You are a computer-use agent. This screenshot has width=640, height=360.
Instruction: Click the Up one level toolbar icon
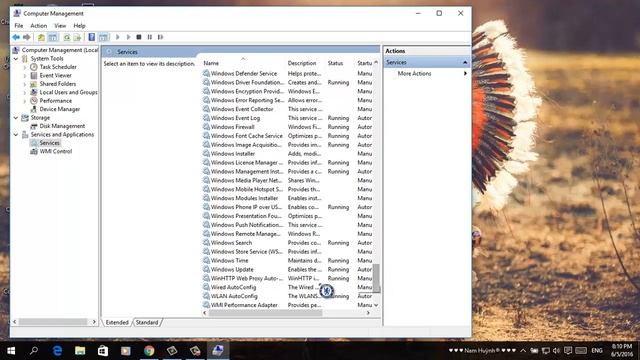point(41,37)
